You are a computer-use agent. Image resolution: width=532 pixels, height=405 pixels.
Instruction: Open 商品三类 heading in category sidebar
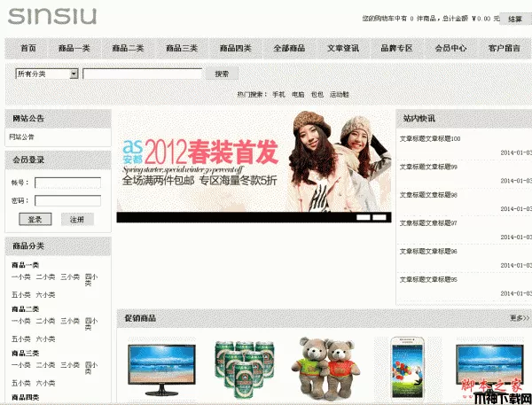click(25, 353)
